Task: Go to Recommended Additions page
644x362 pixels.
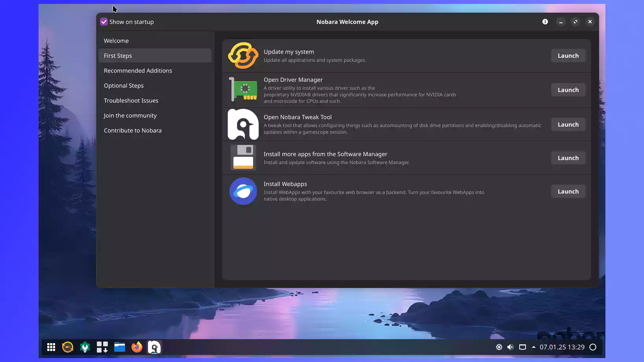Action: pyautogui.click(x=155, y=71)
